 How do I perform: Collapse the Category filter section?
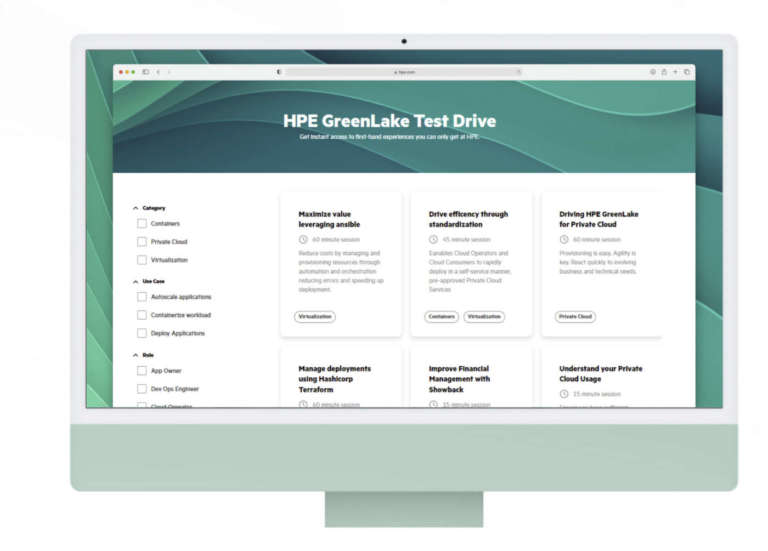(136, 208)
